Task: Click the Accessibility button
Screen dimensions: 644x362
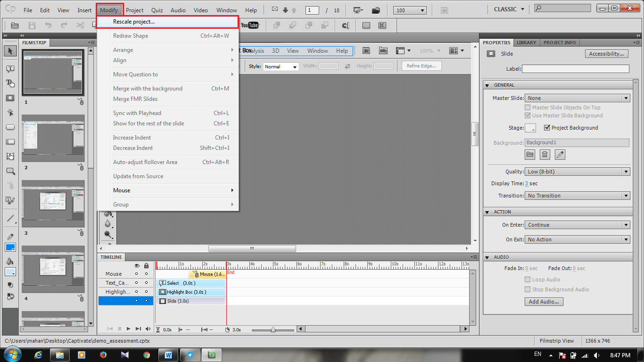Action: pyautogui.click(x=606, y=54)
